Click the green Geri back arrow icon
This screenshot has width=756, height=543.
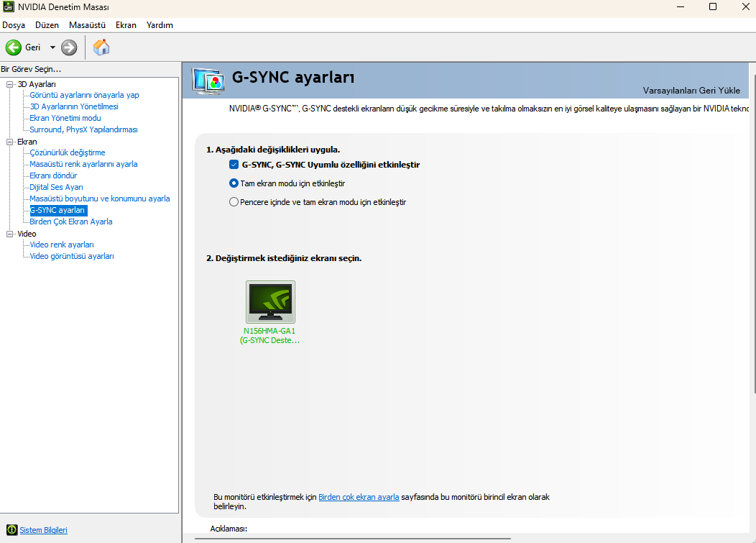coord(14,47)
